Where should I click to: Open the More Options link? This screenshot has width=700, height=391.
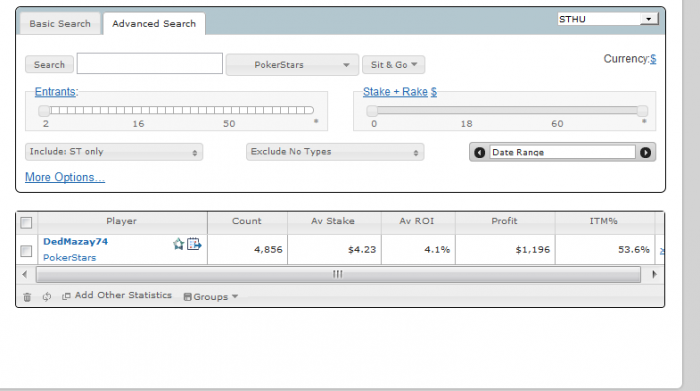click(x=65, y=177)
